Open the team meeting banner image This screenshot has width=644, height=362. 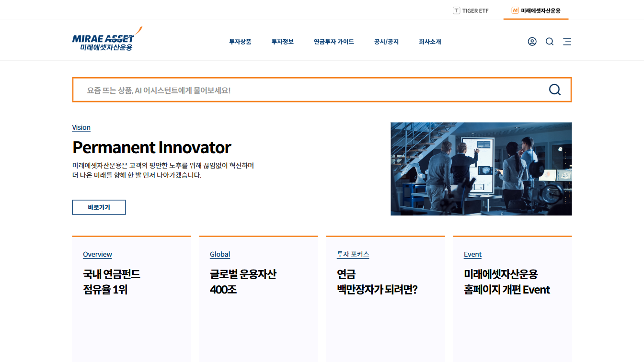click(x=481, y=169)
